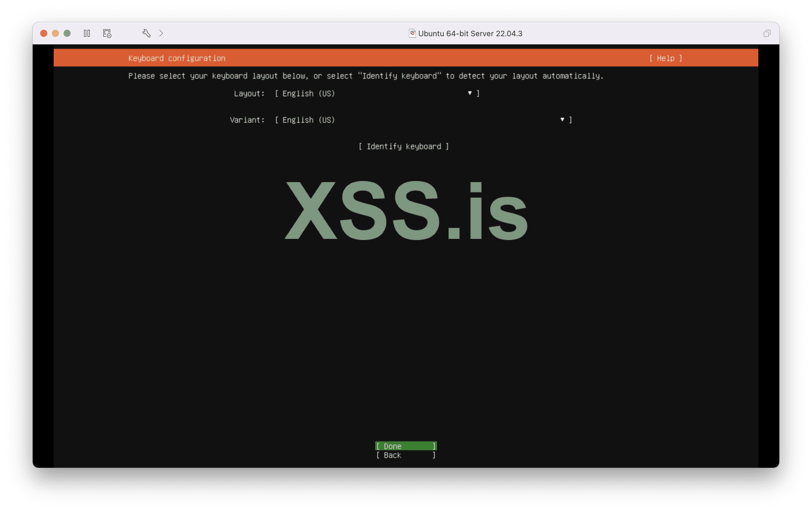Click the Keyboard configuration header text
The width and height of the screenshot is (812, 511).
(177, 58)
